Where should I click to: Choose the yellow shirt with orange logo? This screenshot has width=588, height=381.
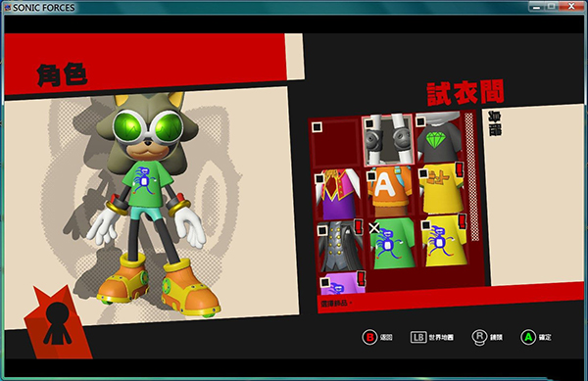click(x=442, y=189)
